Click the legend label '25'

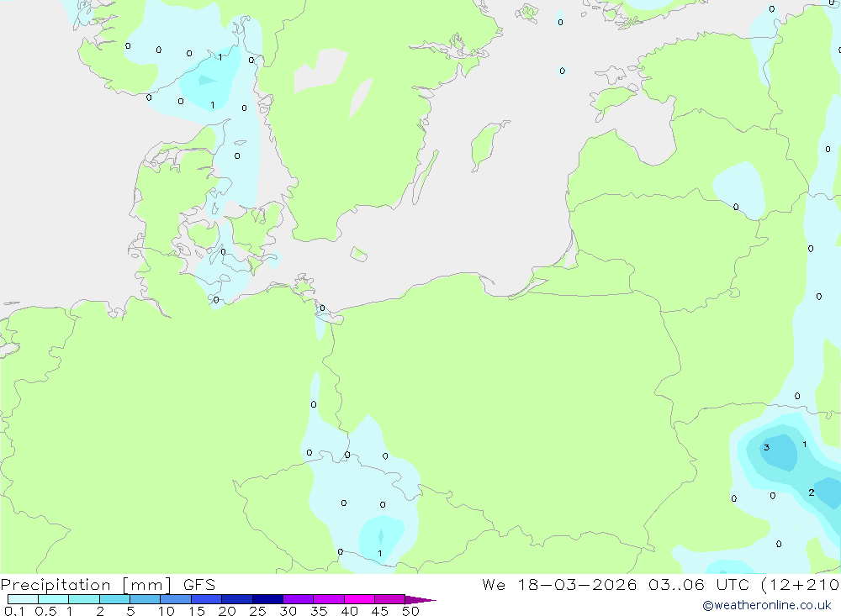257,611
